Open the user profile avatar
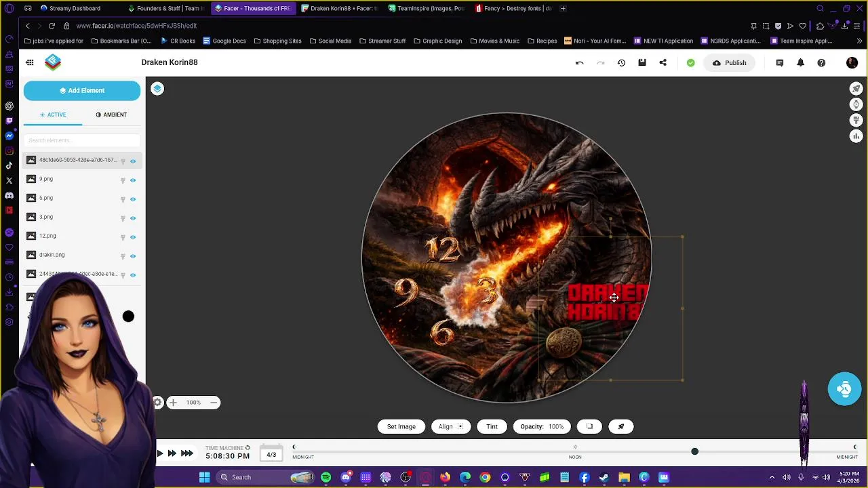 click(852, 63)
